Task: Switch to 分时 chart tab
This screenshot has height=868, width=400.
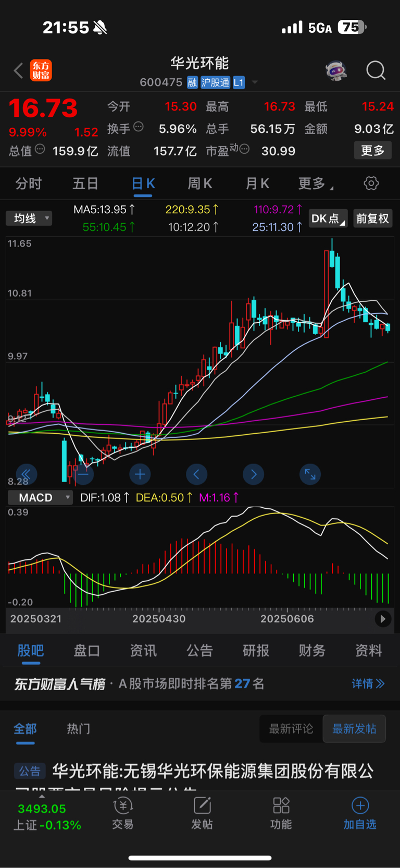Action: 29,184
